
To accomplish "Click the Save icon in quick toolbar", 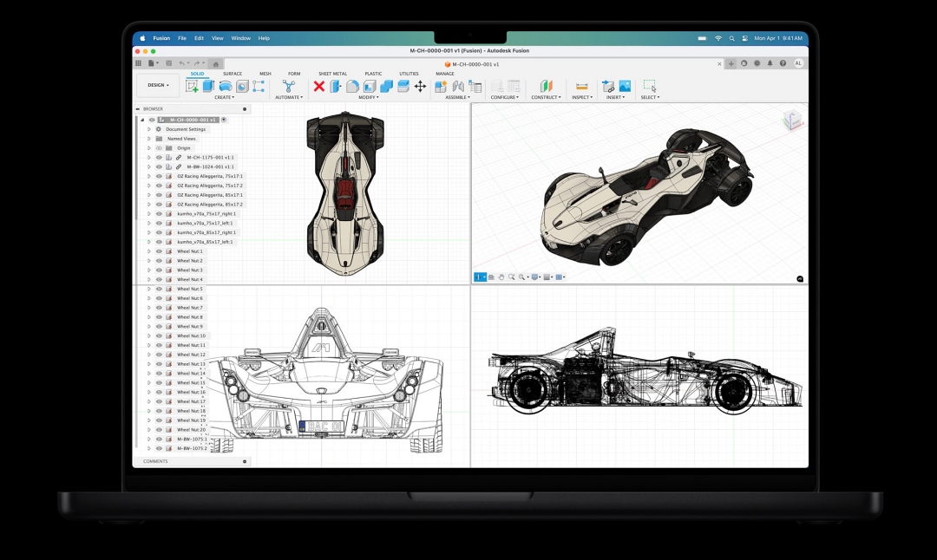I will tap(169, 63).
